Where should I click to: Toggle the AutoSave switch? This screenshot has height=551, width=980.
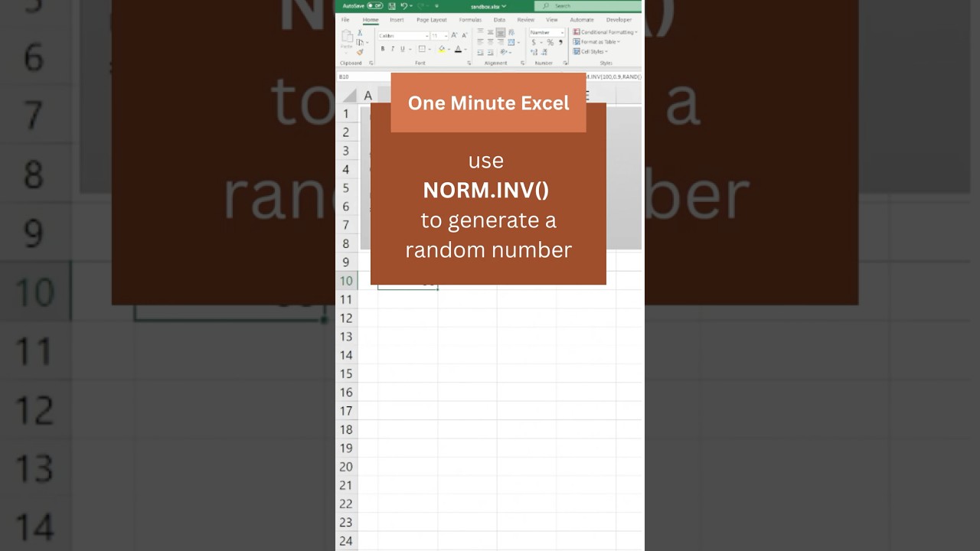tap(375, 5)
